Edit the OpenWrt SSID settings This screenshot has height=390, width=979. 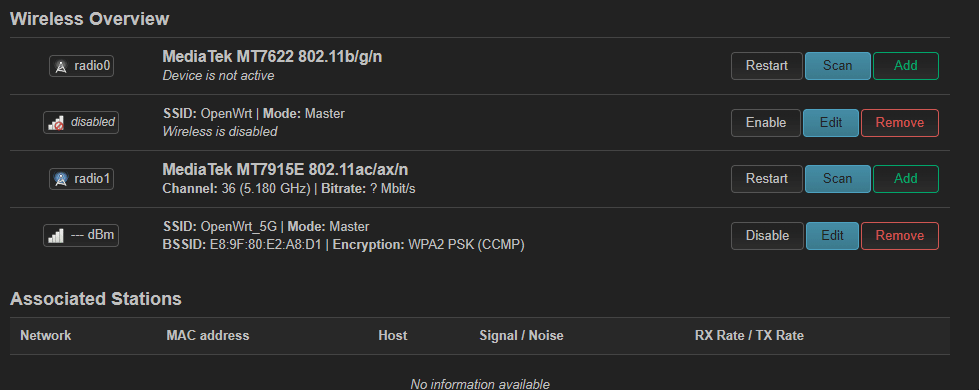coord(831,123)
